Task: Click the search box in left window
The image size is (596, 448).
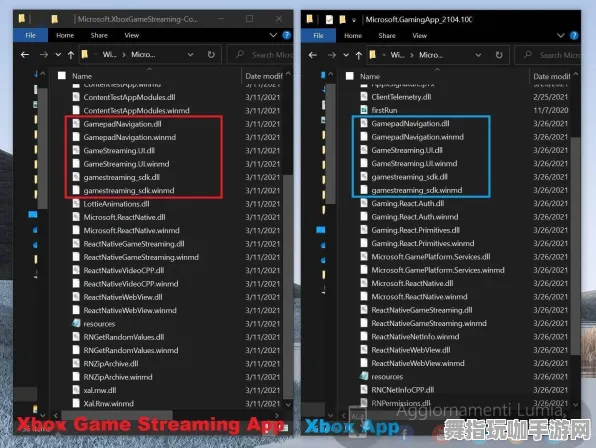Action: point(261,55)
